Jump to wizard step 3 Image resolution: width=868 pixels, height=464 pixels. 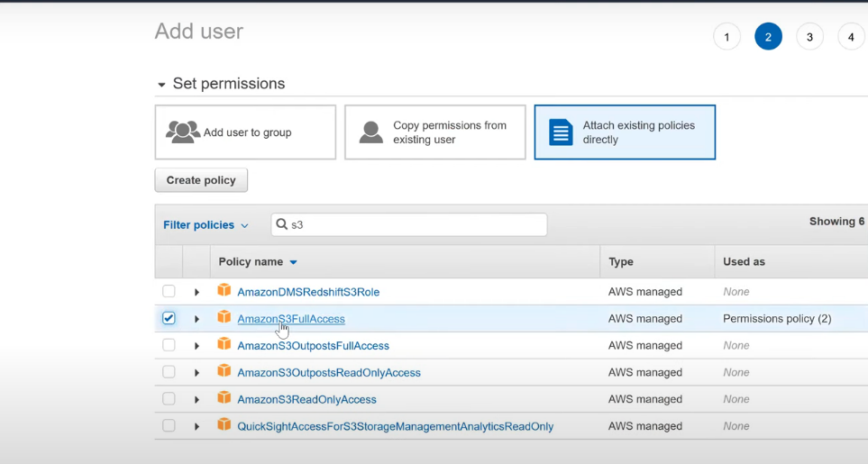pos(810,37)
